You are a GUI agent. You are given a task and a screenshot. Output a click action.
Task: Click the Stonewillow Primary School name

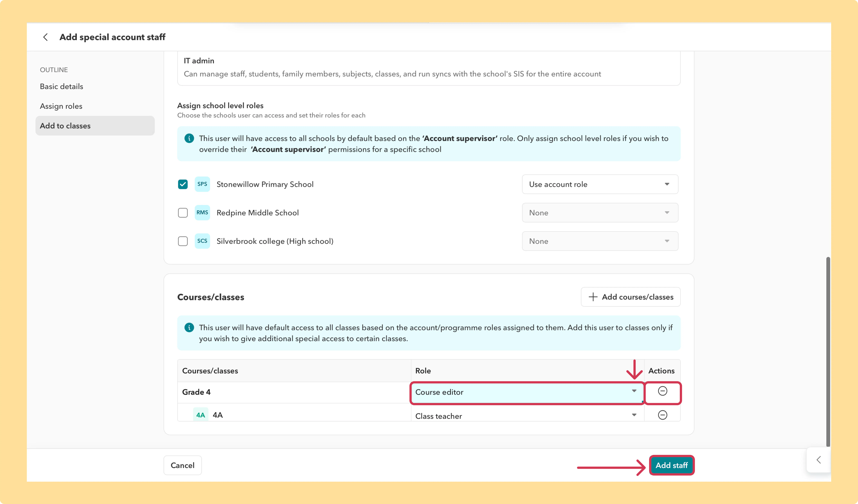coord(265,184)
